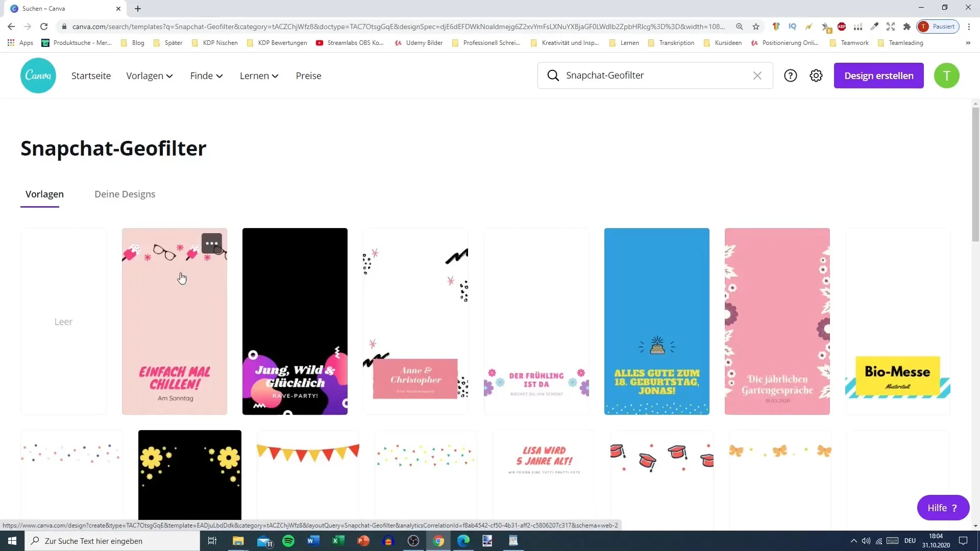Image resolution: width=980 pixels, height=551 pixels.
Task: Open the Windows notification center
Action: click(x=963, y=541)
